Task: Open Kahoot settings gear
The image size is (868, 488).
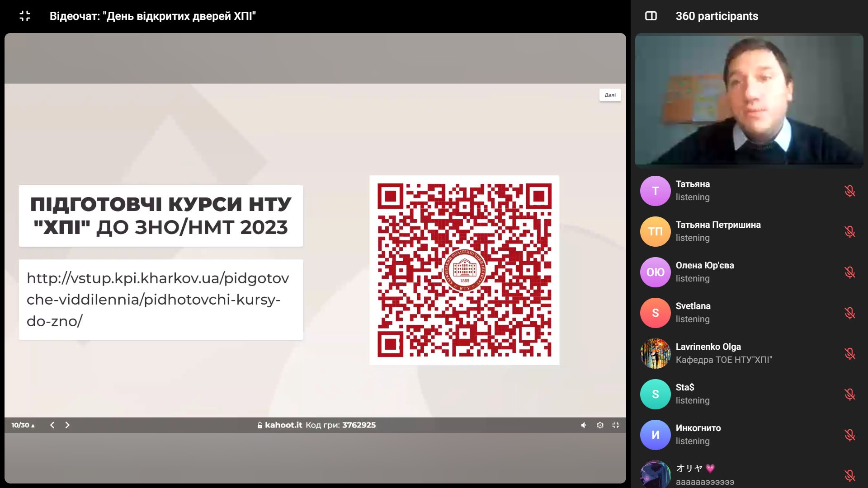Action: [x=600, y=425]
